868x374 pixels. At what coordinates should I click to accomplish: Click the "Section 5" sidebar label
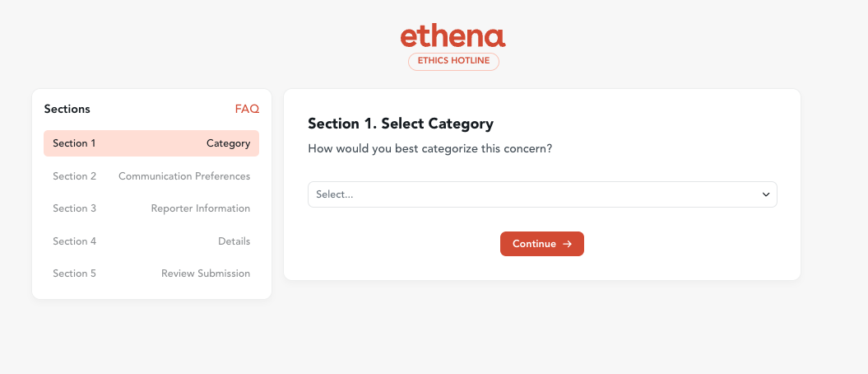(74, 273)
